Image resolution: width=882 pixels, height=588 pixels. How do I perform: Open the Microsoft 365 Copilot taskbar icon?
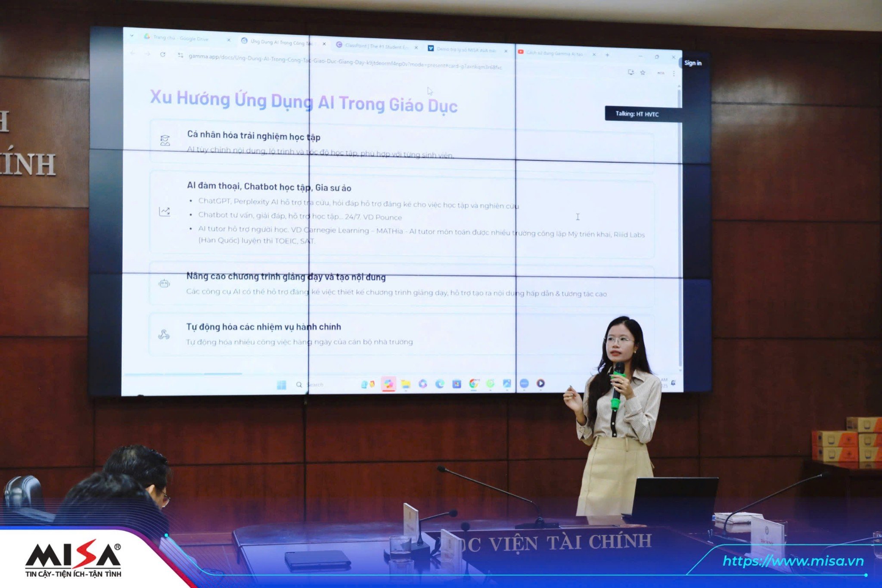click(423, 383)
